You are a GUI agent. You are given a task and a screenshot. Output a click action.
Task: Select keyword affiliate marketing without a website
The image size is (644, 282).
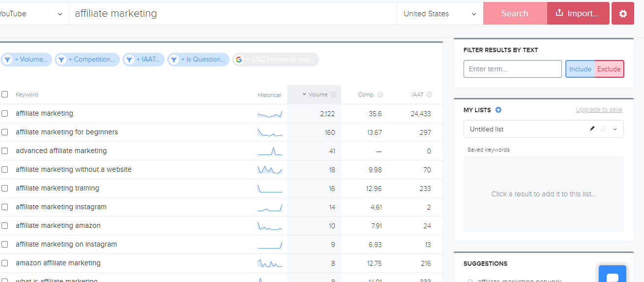[74, 169]
